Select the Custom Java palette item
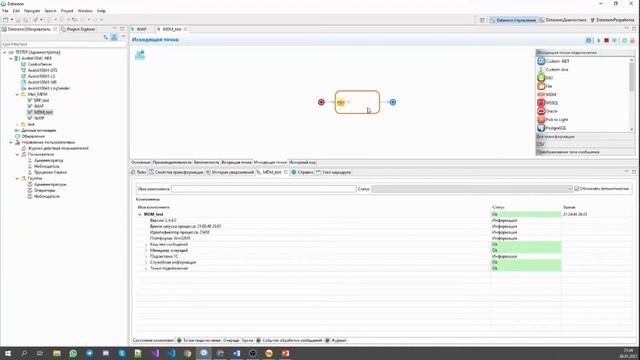 tap(553, 70)
